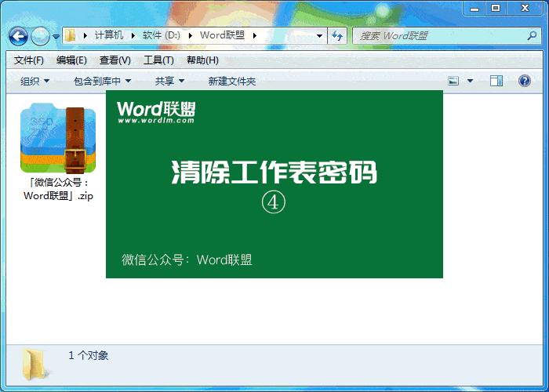Expand arrow before 计算机 in path

[85, 36]
